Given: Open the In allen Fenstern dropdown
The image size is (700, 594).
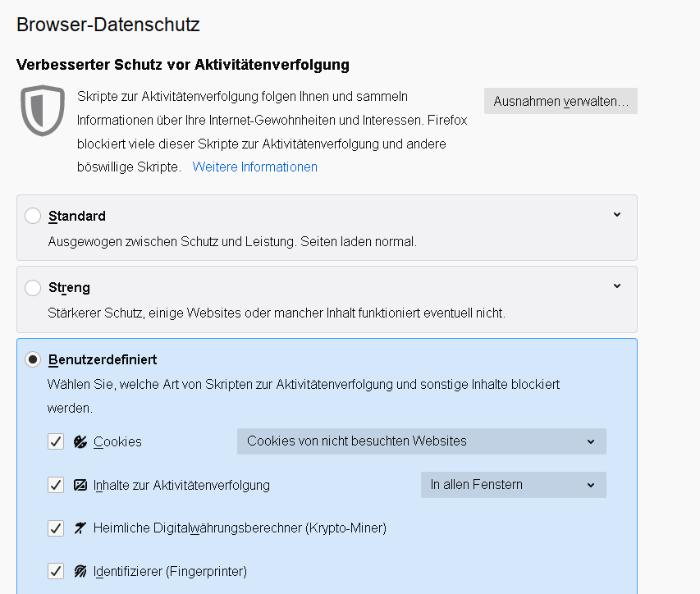Looking at the screenshot, I should (513, 485).
